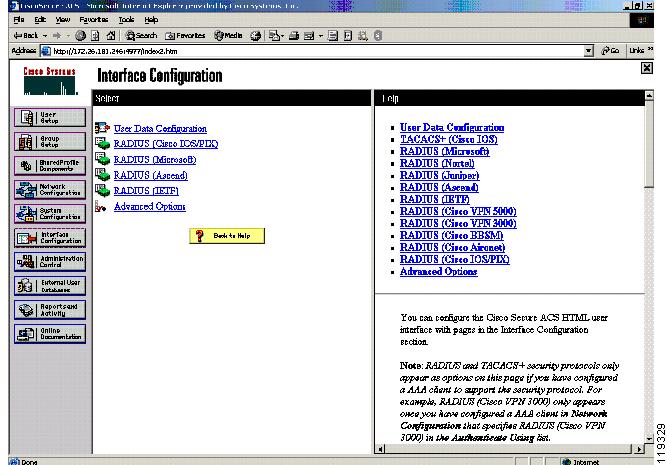Click the icon beside User Data Configuration
The width and height of the screenshot is (667, 465).
[x=102, y=128]
